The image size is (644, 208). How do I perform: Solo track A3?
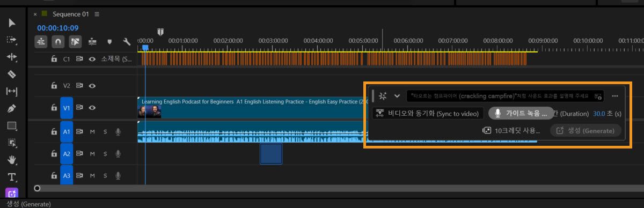(x=105, y=175)
